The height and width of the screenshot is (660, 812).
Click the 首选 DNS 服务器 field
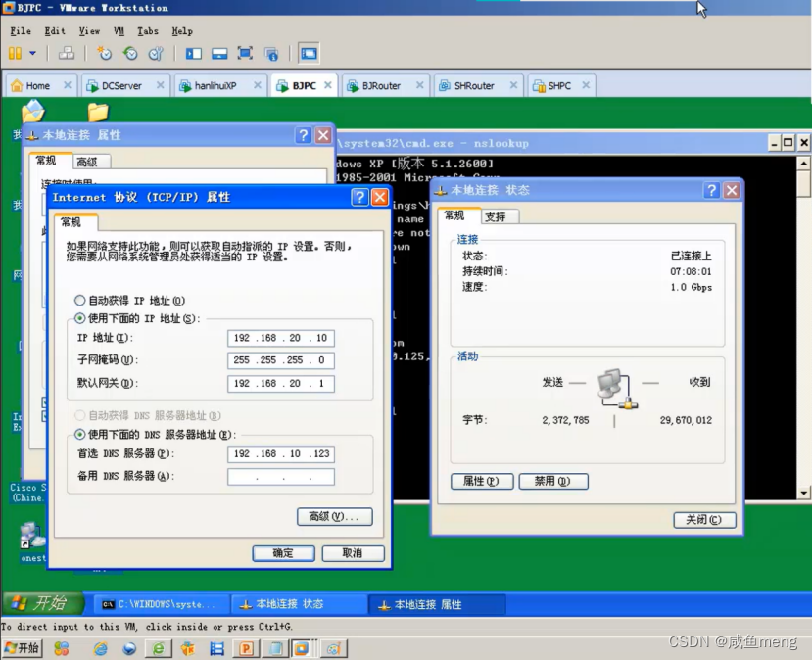tap(281, 454)
